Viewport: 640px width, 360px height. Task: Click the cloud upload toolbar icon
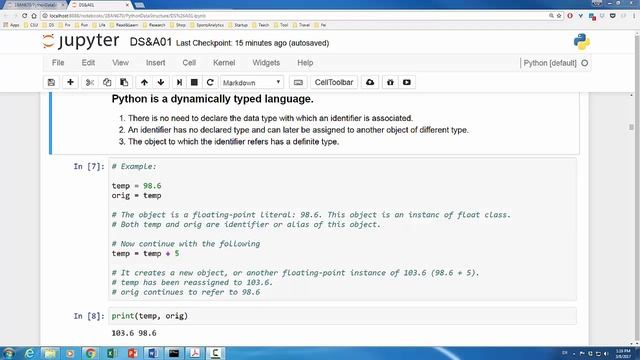coord(370,82)
